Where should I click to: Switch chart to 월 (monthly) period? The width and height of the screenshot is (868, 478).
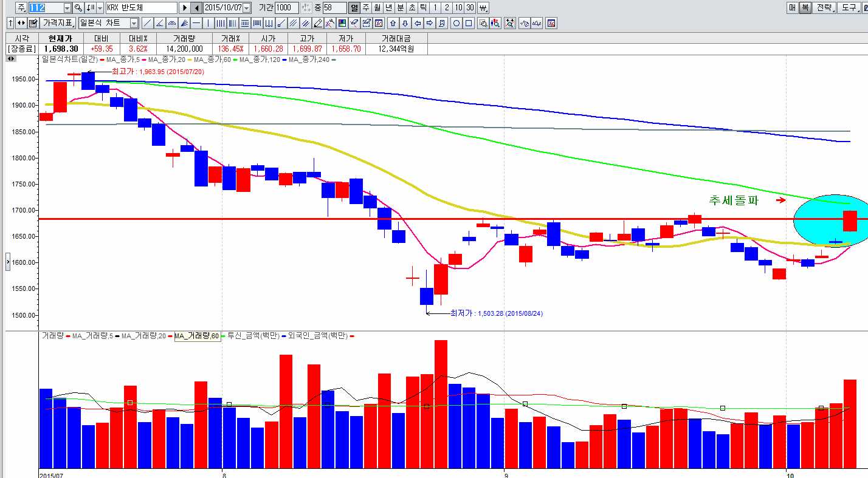click(x=377, y=8)
